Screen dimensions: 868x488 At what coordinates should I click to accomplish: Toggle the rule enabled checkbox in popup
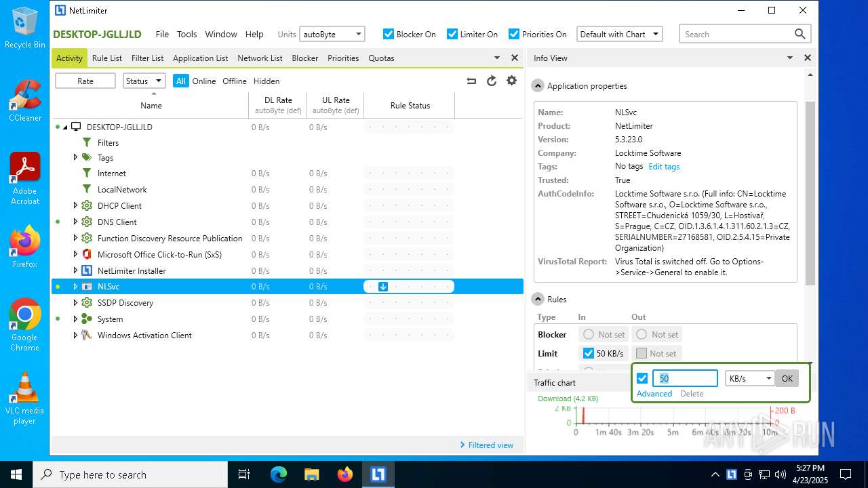(642, 378)
